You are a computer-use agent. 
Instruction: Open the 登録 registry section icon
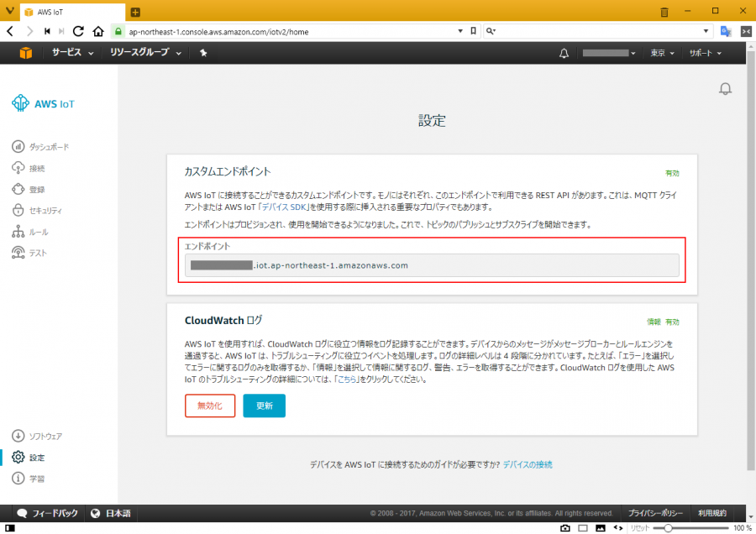point(18,189)
